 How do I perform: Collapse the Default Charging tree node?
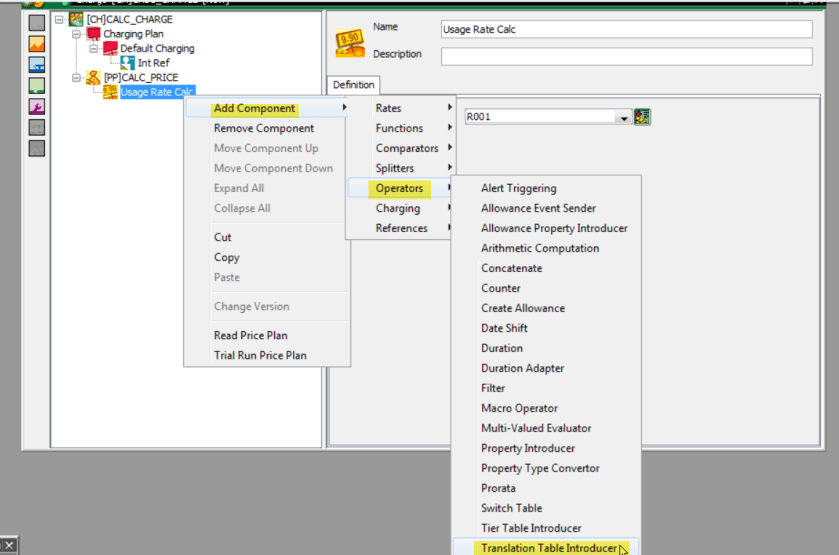(x=93, y=49)
